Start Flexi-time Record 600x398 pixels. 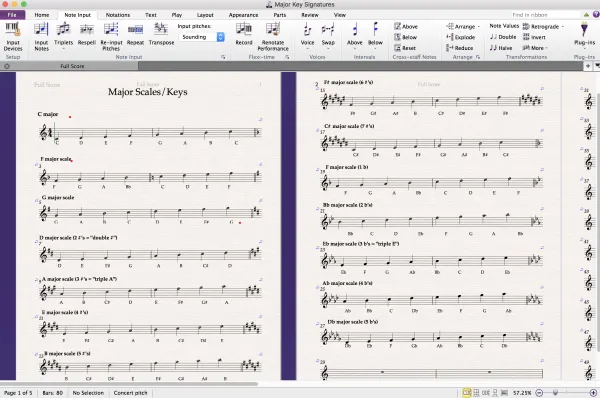coord(244,35)
